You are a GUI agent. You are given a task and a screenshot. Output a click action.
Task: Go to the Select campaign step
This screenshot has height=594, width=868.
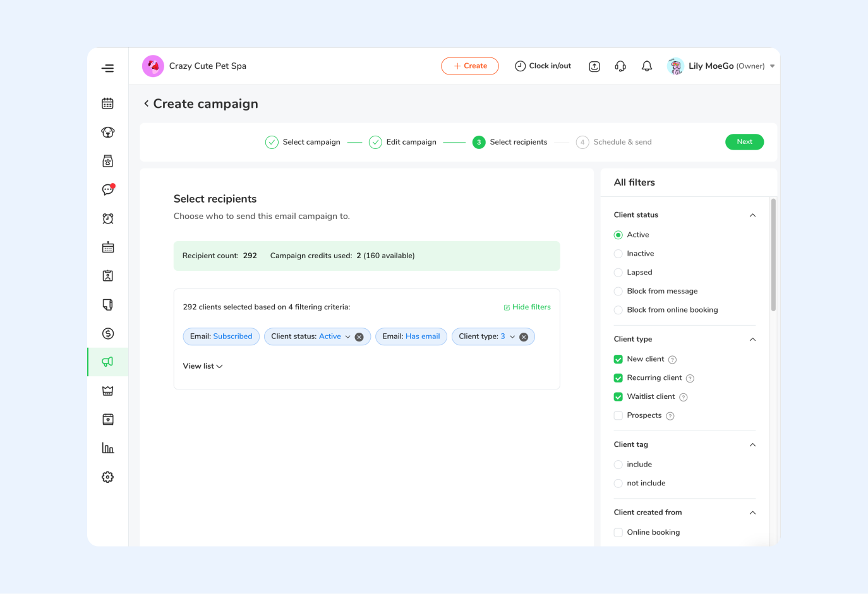303,142
